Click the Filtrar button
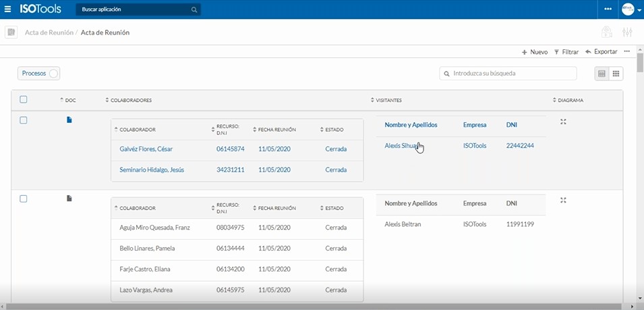Viewport: 644px width, 310px height. coord(566,52)
